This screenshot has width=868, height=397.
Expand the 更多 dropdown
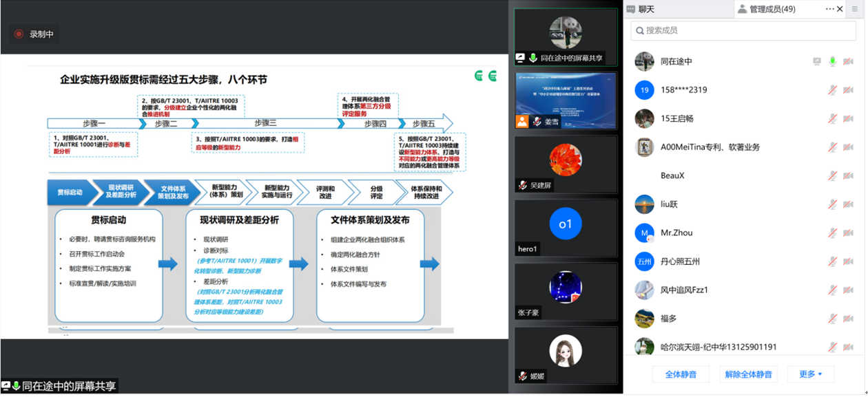(810, 374)
